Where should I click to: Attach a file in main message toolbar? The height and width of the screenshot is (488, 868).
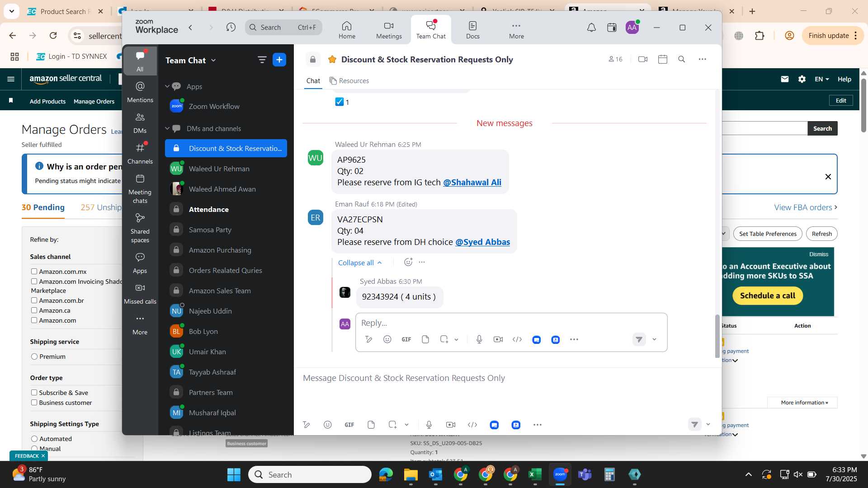tap(371, 425)
